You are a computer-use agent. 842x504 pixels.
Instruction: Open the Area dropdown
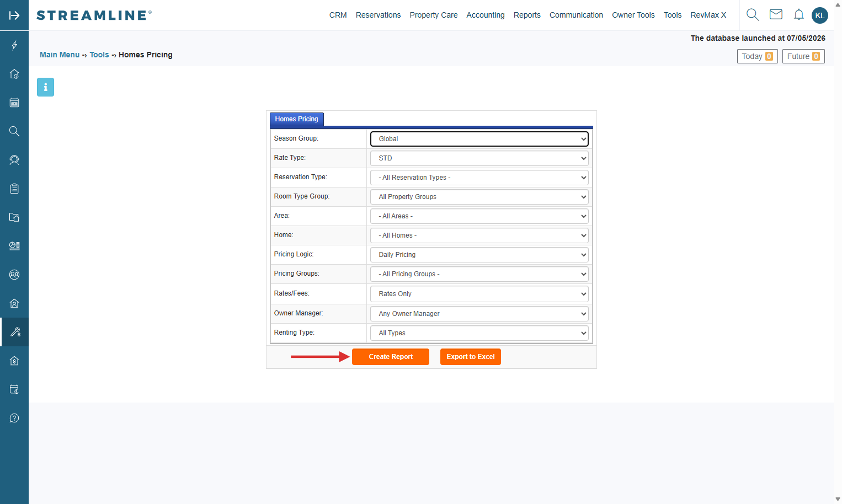click(x=479, y=216)
